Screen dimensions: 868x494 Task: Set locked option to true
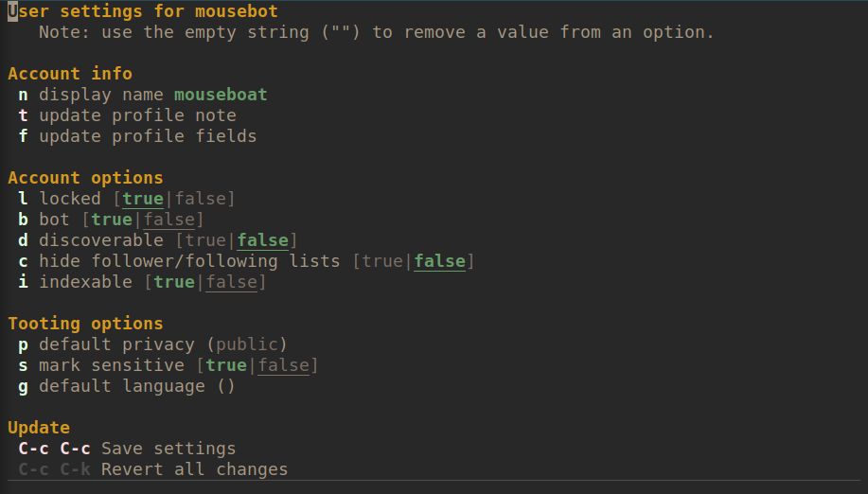pyautogui.click(x=143, y=199)
